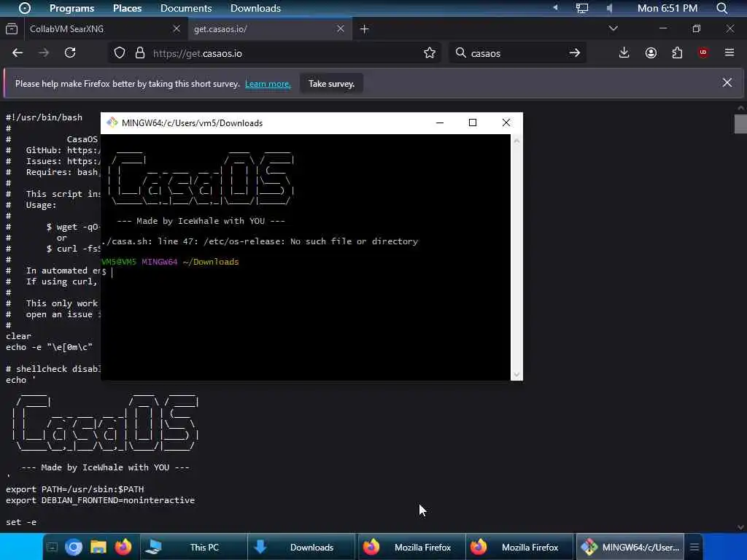The width and height of the screenshot is (747, 560).
Task: Open the uBlock Origin extension icon
Action: point(703,52)
